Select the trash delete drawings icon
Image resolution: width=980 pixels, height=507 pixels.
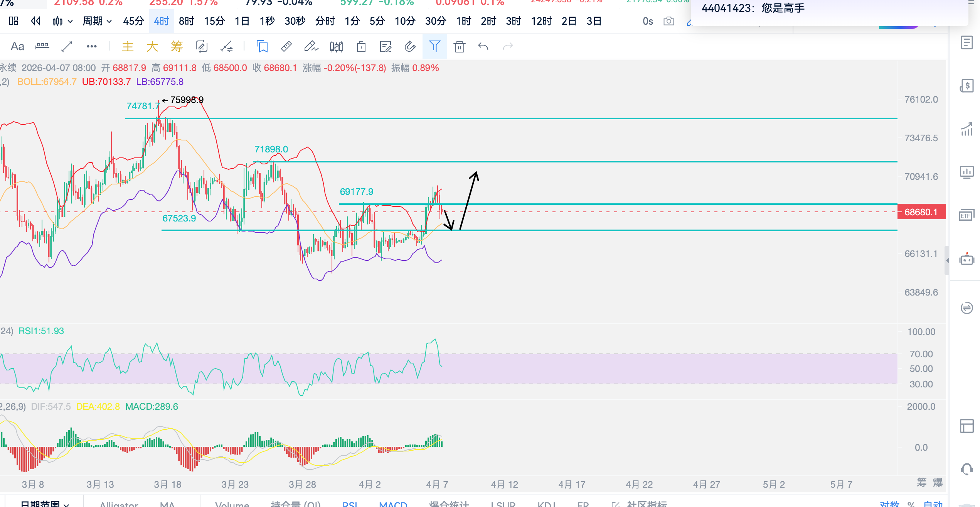point(459,47)
